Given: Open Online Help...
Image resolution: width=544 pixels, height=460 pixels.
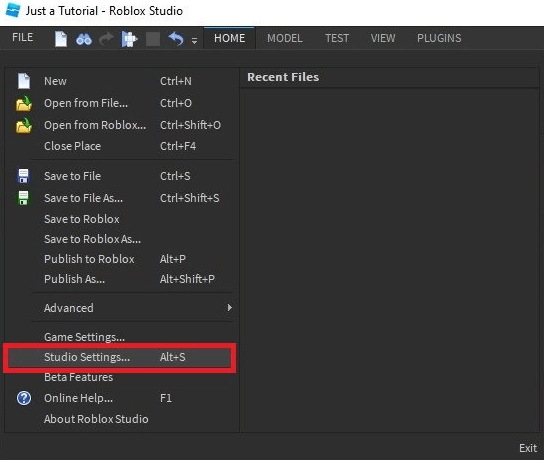Looking at the screenshot, I should pos(120,398).
